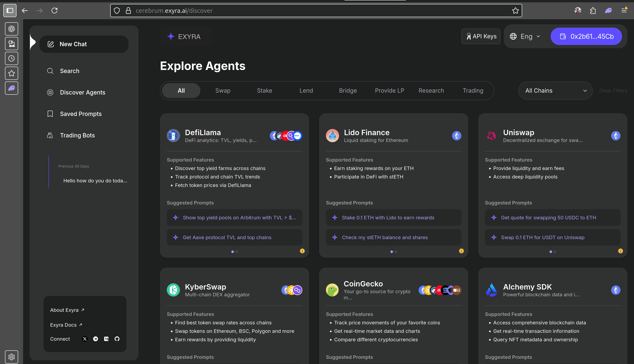634x364 pixels.
Task: Open ChatGPT from the left dock
Action: (x=11, y=28)
